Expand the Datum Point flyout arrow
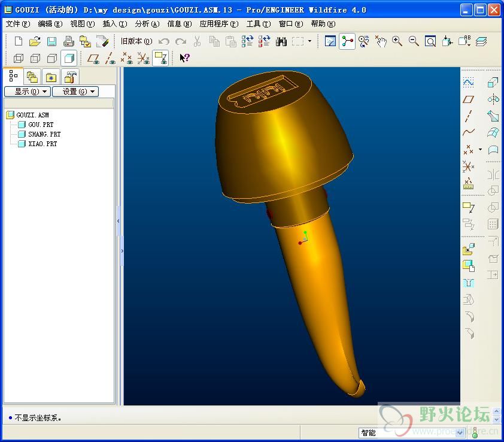This screenshot has height=442, width=504. coord(480,150)
